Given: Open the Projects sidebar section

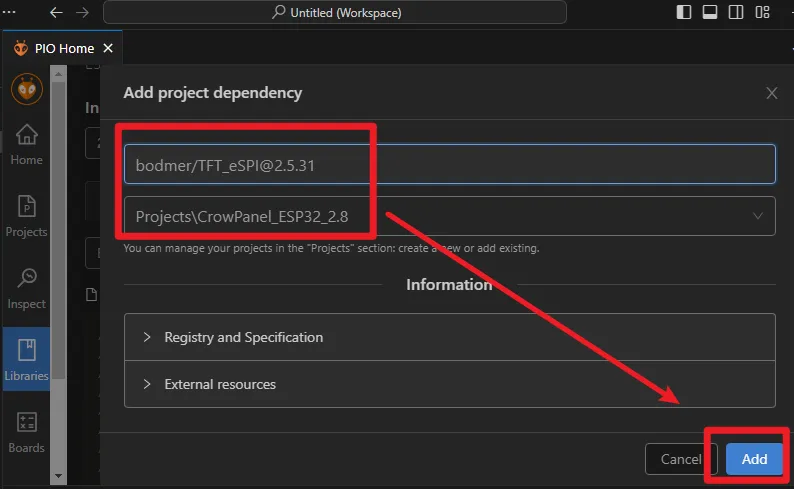Looking at the screenshot, I should [26, 216].
